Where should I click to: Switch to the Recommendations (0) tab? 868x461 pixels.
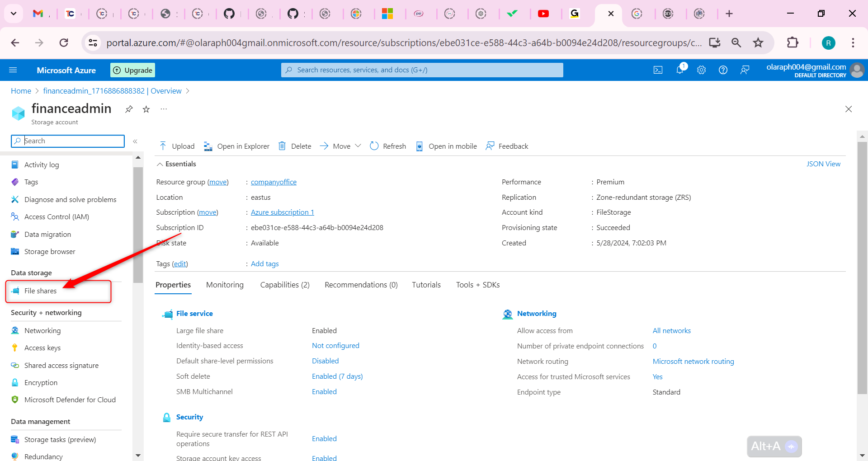pyautogui.click(x=361, y=285)
